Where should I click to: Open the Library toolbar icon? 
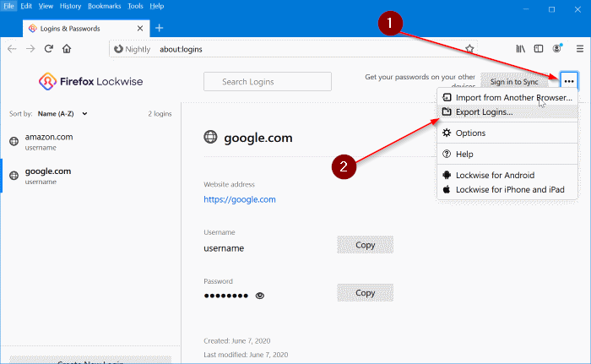point(521,49)
